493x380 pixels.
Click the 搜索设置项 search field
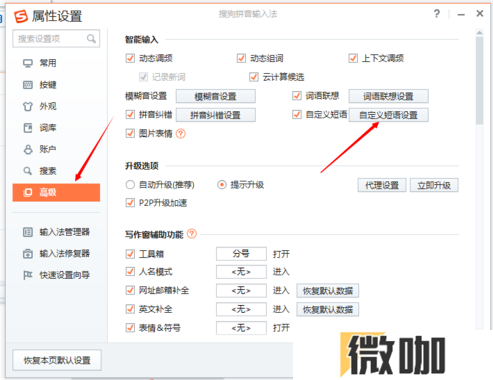click(56, 39)
